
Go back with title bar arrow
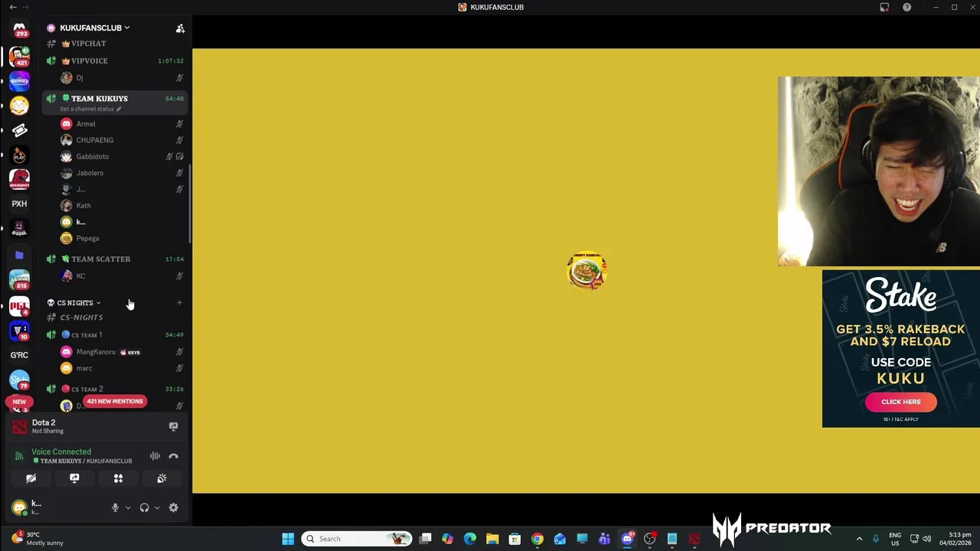(12, 7)
